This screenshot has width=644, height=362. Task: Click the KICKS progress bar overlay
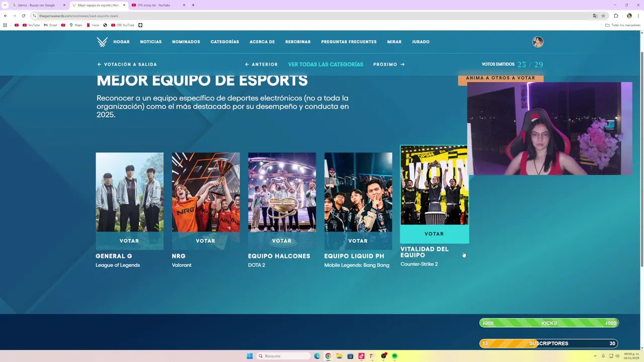[x=549, y=323]
